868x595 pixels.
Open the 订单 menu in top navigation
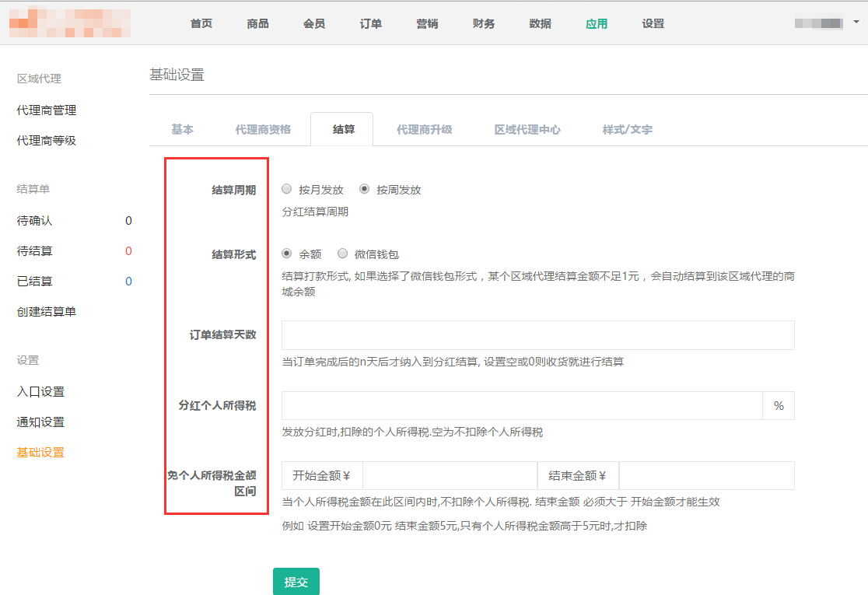(371, 23)
